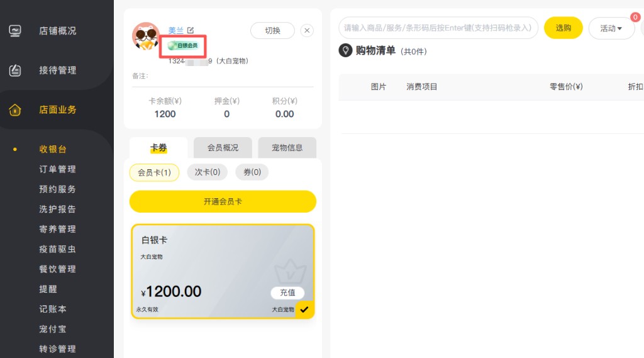Select the 次卡(0) filter pill
644x358 pixels.
208,172
